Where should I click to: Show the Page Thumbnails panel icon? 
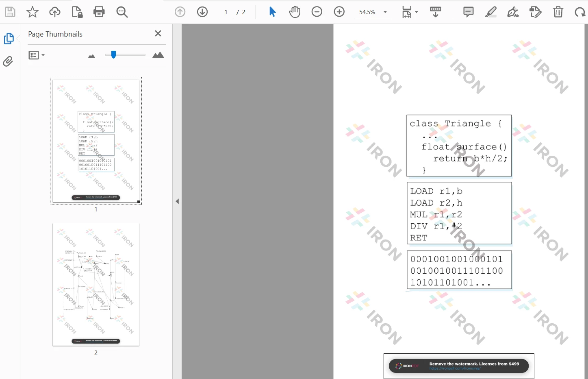point(9,39)
